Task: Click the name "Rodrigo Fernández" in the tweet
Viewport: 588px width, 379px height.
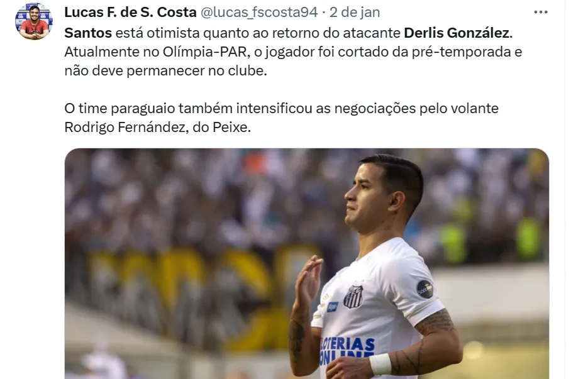Action: (125, 127)
